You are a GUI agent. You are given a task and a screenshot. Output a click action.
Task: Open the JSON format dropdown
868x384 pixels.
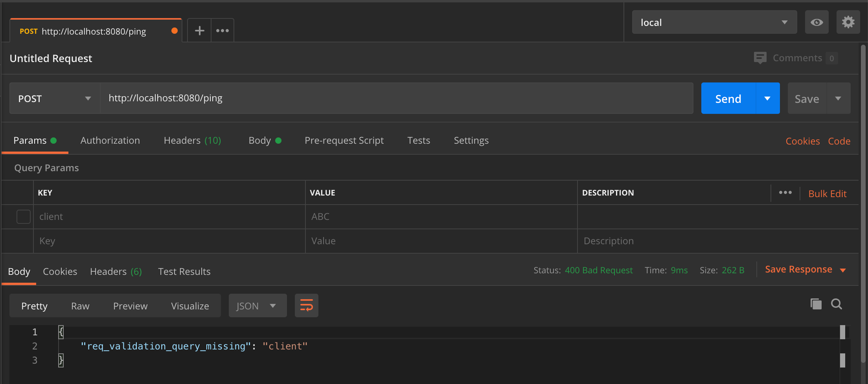257,305
